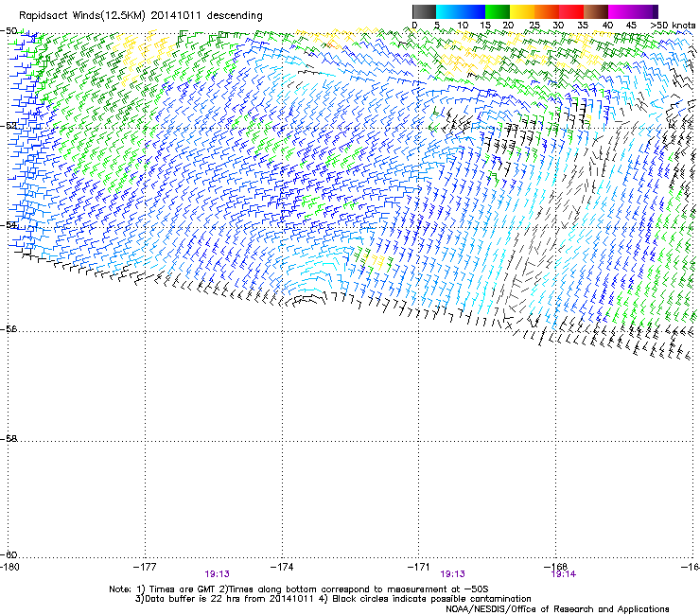Click the '-168' longitude axis label
Image resolution: width=700 pixels, height=615 pixels.
coord(556,567)
